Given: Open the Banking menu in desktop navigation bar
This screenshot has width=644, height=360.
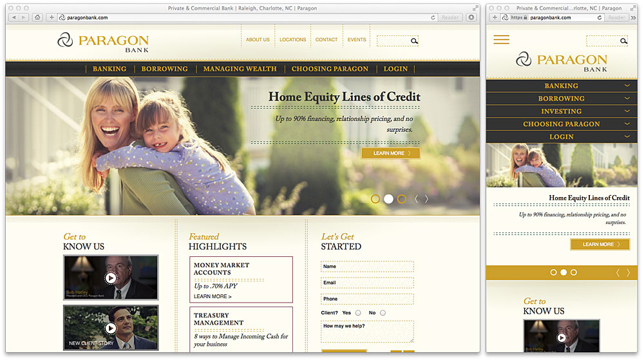Looking at the screenshot, I should (109, 69).
